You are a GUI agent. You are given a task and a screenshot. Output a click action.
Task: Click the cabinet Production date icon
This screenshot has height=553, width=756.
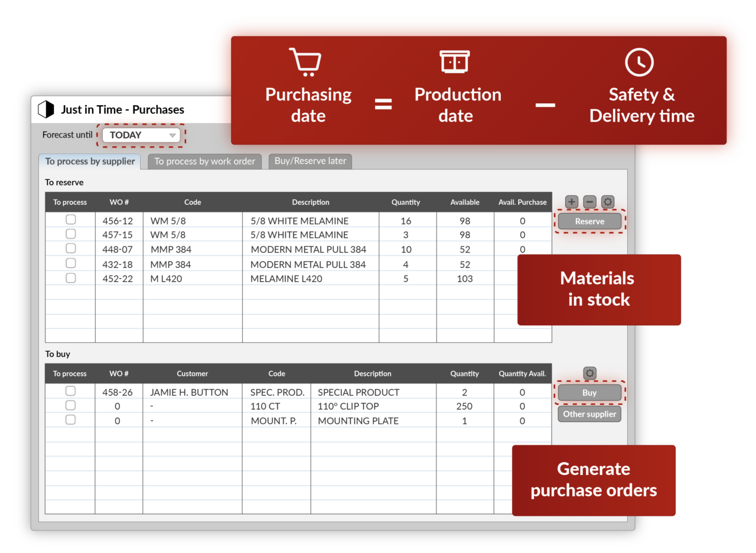pyautogui.click(x=455, y=62)
